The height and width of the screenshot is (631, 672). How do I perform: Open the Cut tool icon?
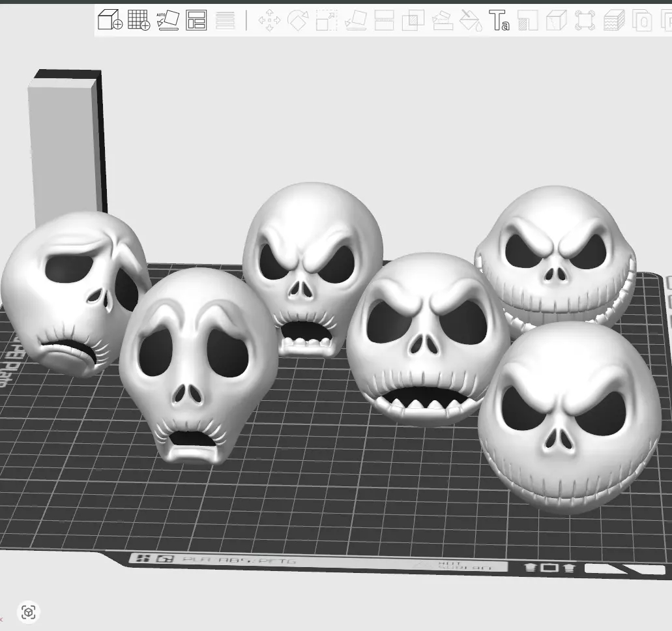click(385, 20)
